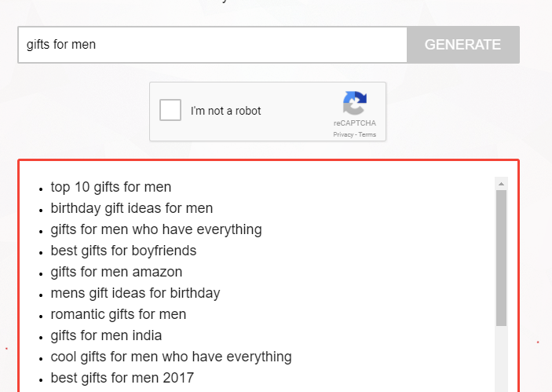The width and height of the screenshot is (552, 392).
Task: Click the reCAPTCHA text label
Action: (x=355, y=123)
